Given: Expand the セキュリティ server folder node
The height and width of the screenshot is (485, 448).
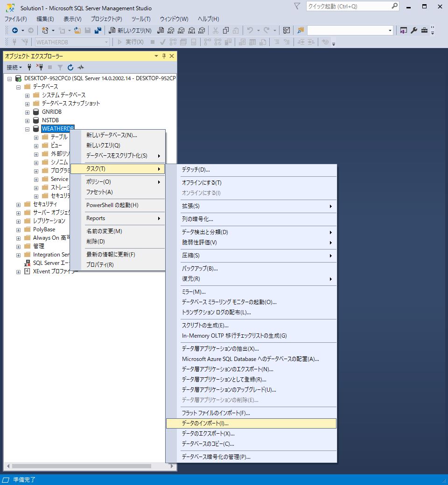Looking at the screenshot, I should [19, 204].
